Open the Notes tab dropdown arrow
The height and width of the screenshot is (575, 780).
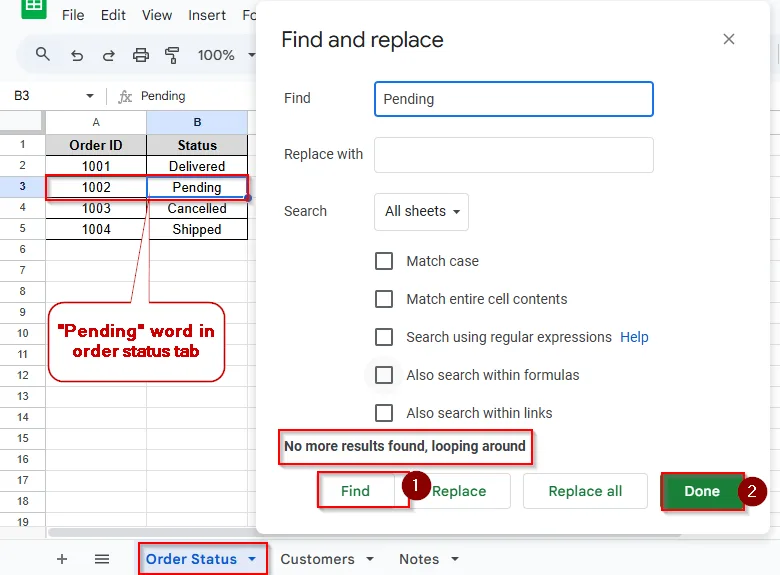point(455,559)
